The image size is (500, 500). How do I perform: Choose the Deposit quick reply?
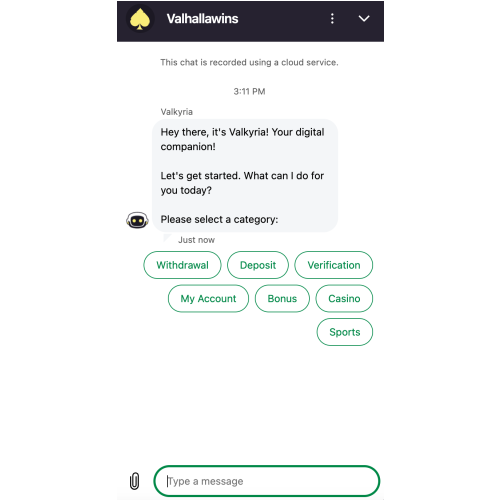point(258,265)
